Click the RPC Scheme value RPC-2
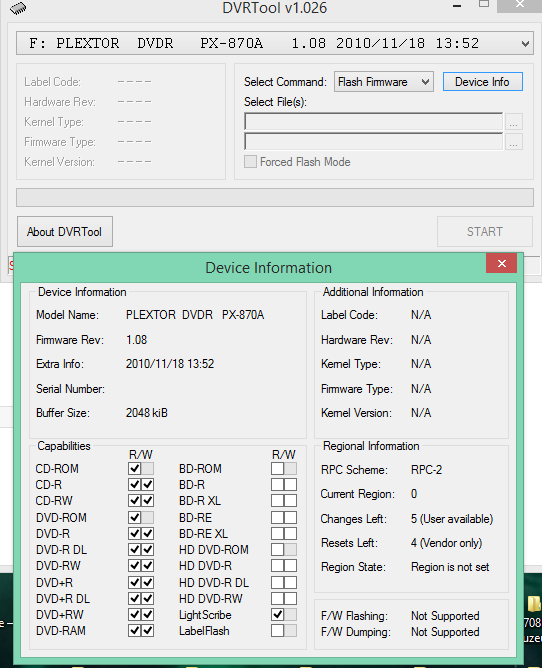 (427, 470)
